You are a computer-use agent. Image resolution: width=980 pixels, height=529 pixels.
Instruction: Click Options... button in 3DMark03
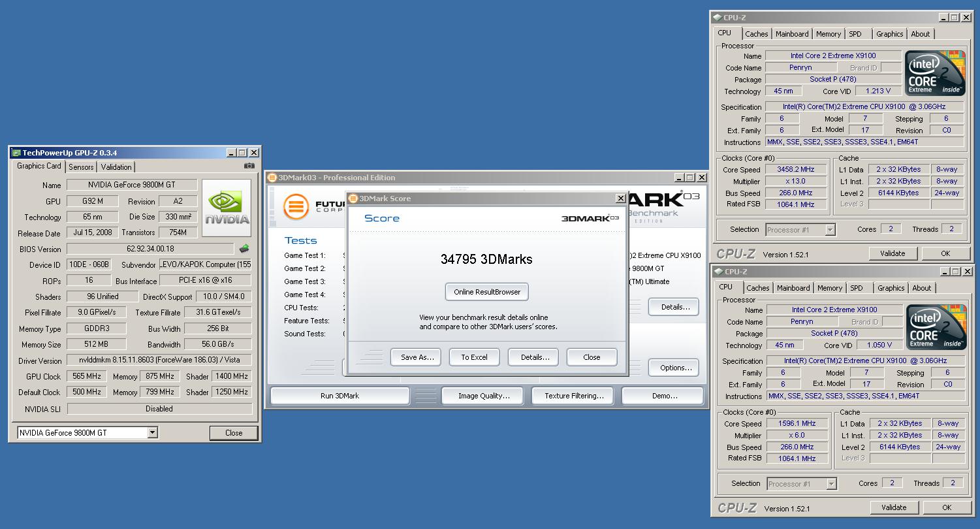674,368
